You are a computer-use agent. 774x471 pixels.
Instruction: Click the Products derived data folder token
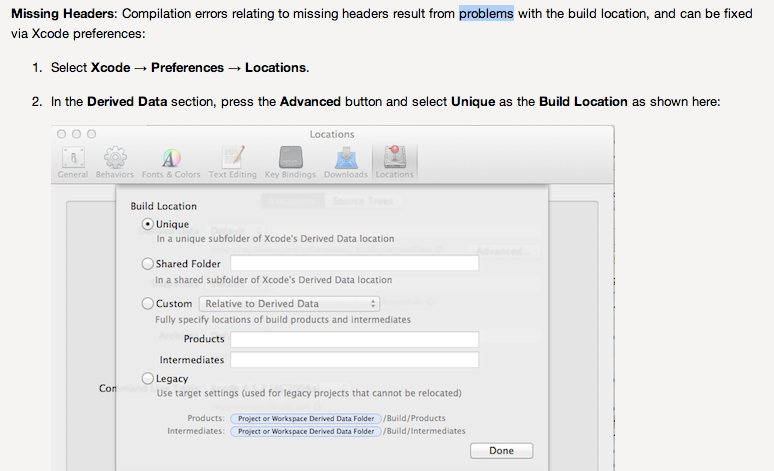tap(306, 419)
